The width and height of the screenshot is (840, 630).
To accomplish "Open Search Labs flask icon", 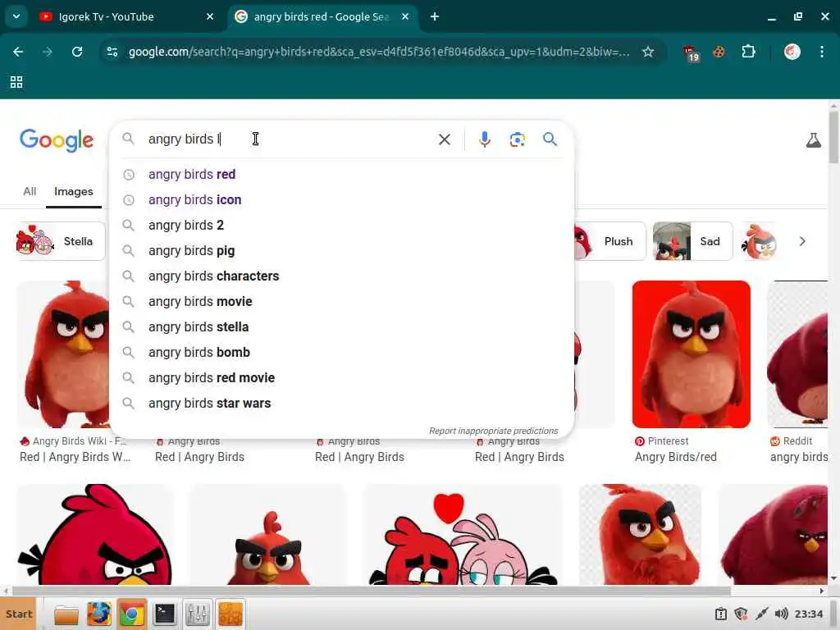I will (813, 140).
